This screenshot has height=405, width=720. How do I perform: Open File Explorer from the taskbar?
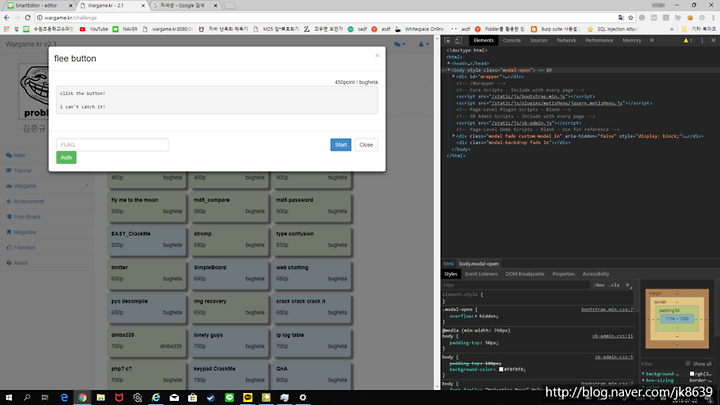pos(101,398)
